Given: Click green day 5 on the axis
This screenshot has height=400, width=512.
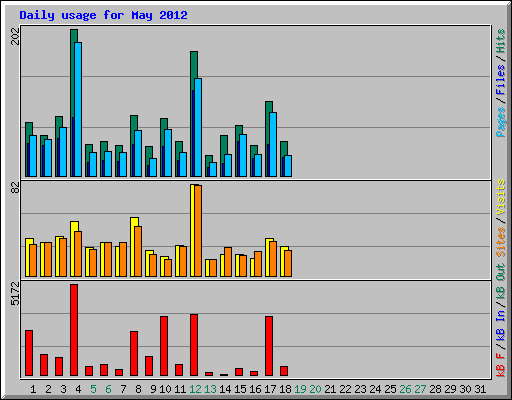Looking at the screenshot, I should tap(93, 389).
